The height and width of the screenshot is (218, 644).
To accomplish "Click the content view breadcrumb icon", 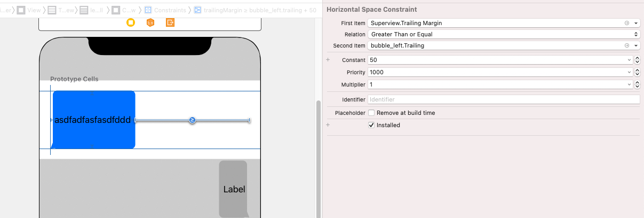I will pos(116,10).
